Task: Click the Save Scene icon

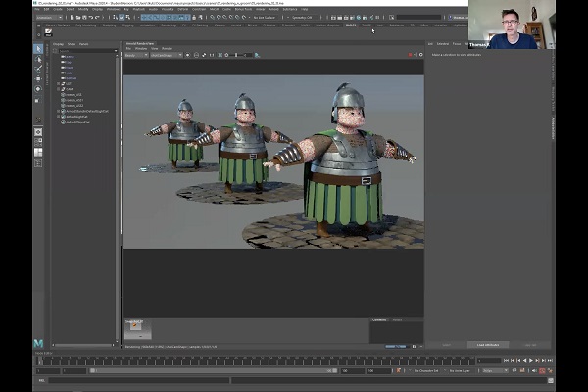Action: coord(84,18)
